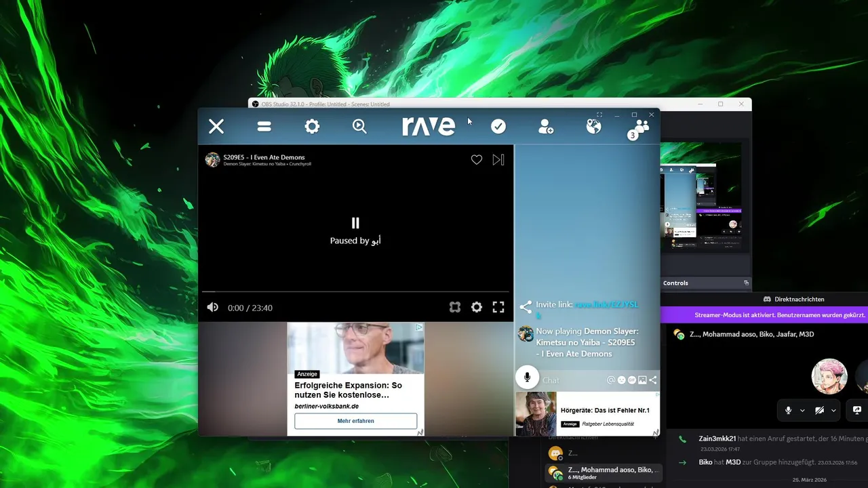Open the globe privacy icon in Rave
The height and width of the screenshot is (488, 868).
point(593,126)
